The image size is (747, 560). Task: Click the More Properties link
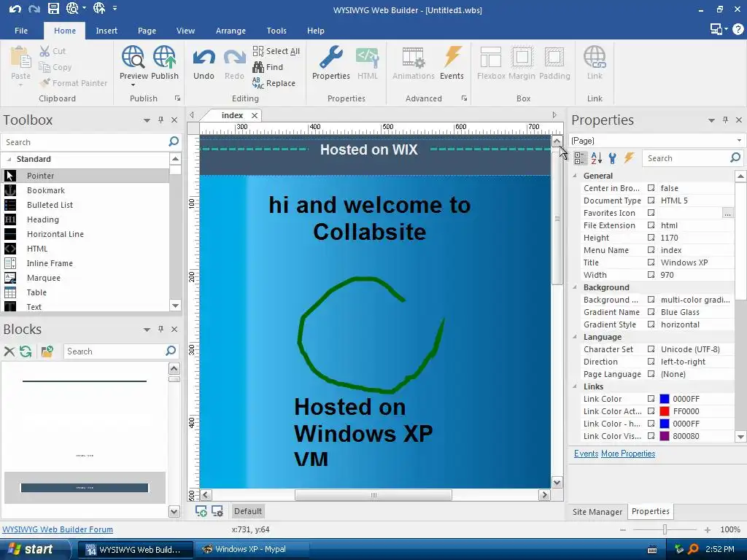point(628,454)
